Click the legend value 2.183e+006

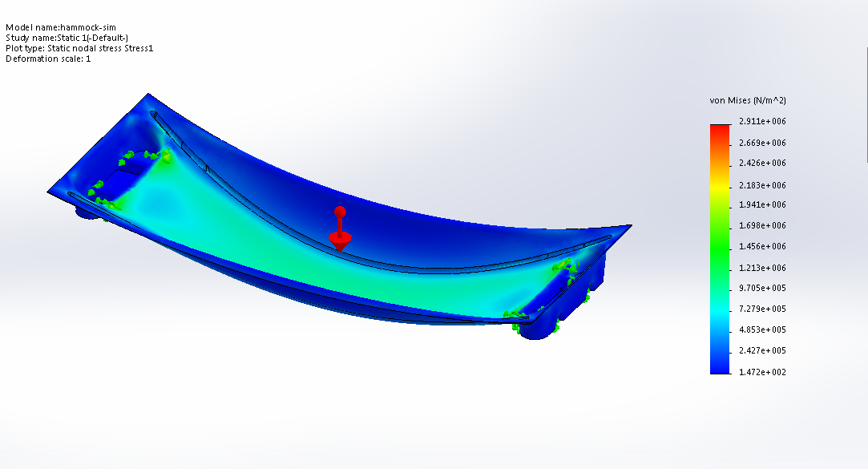pyautogui.click(x=762, y=185)
